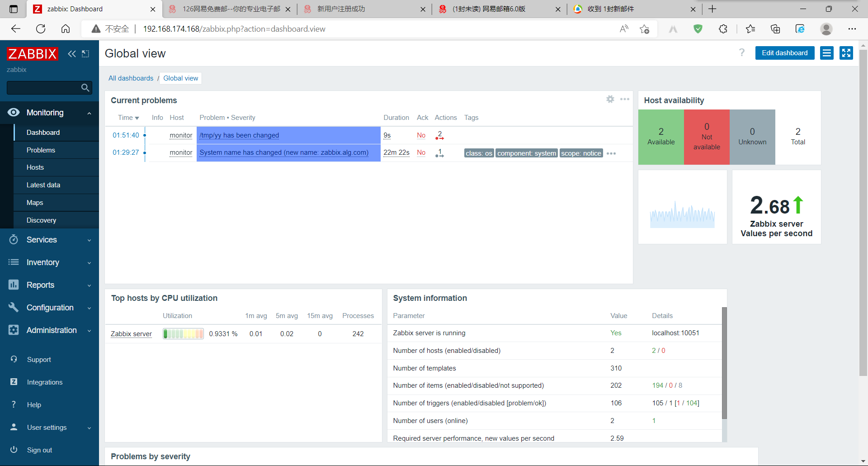Viewport: 868px width, 466px height.
Task: Open System name has changed problem link
Action: (284, 152)
